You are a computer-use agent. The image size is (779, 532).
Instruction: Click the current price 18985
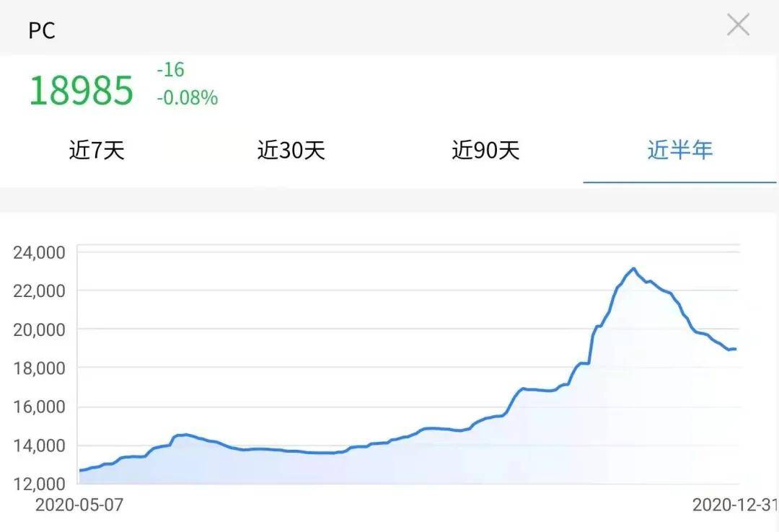click(x=82, y=90)
